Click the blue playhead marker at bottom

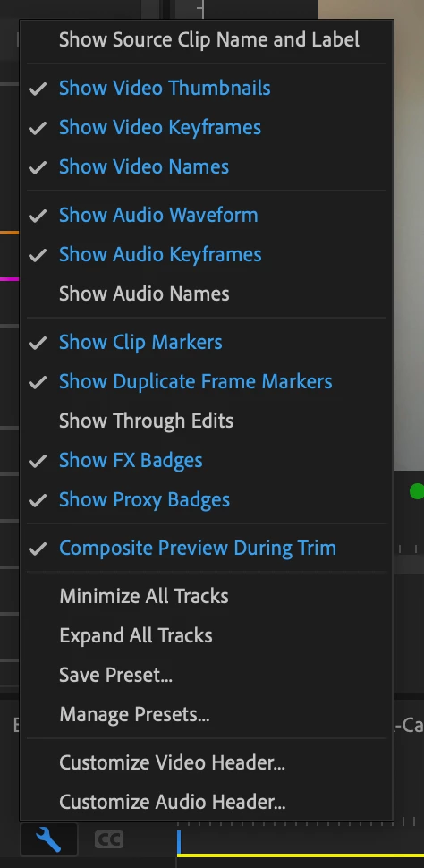[179, 842]
